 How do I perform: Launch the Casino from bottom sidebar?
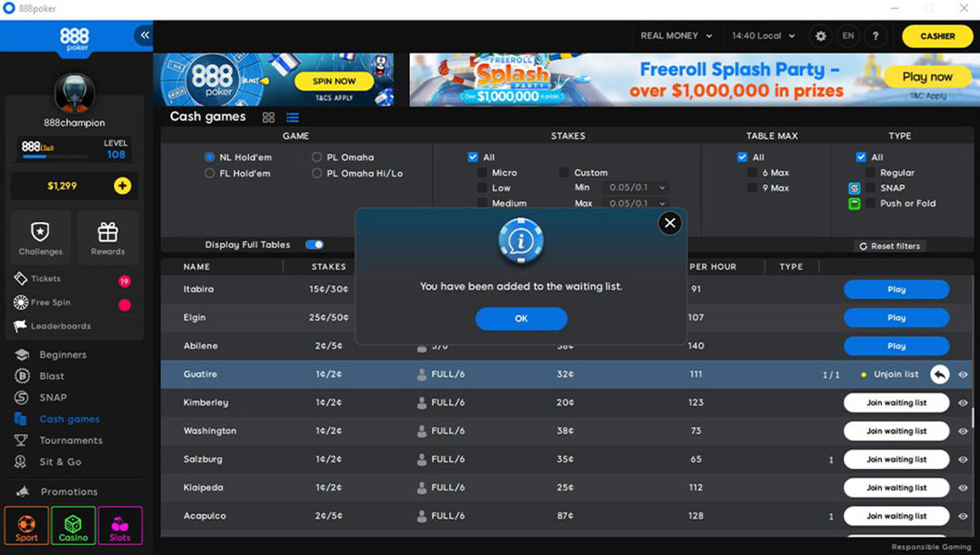[x=72, y=525]
